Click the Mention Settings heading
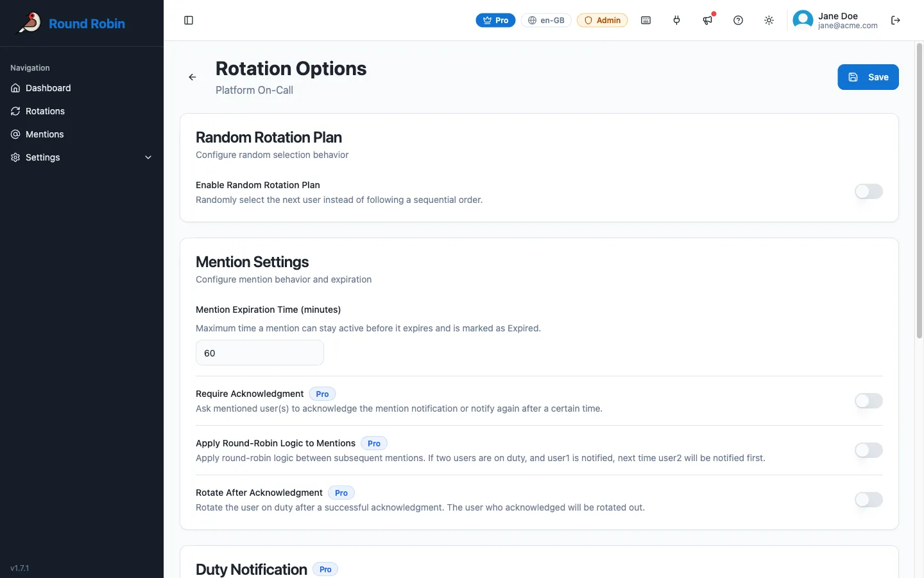The image size is (924, 578). tap(252, 262)
